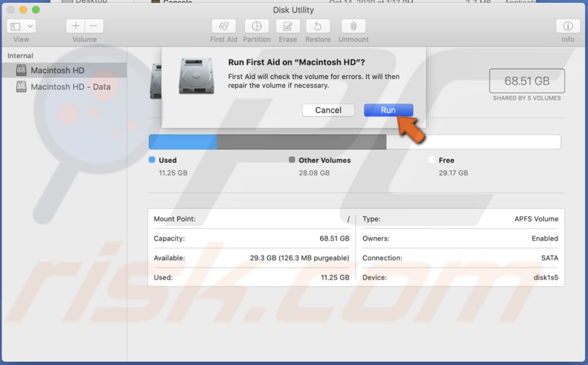Screen dimensions: 588x365
Task: Cancel the First Aid dialog
Action: coord(328,110)
